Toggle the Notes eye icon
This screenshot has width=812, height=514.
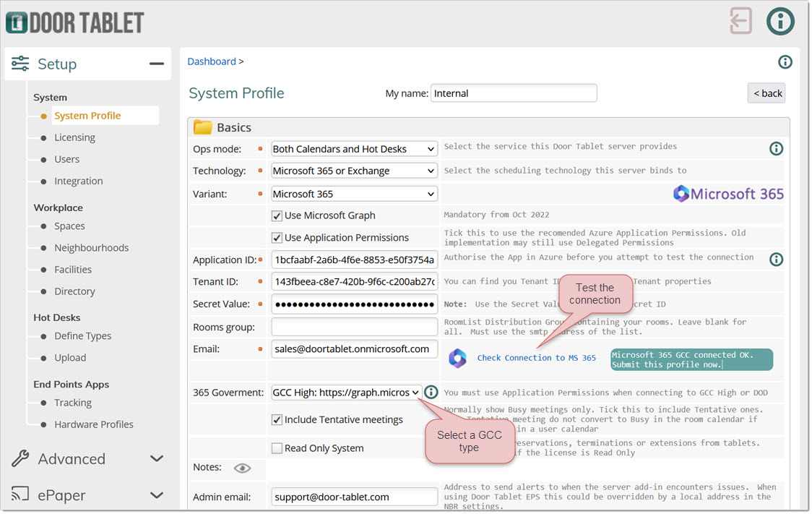[x=242, y=468]
